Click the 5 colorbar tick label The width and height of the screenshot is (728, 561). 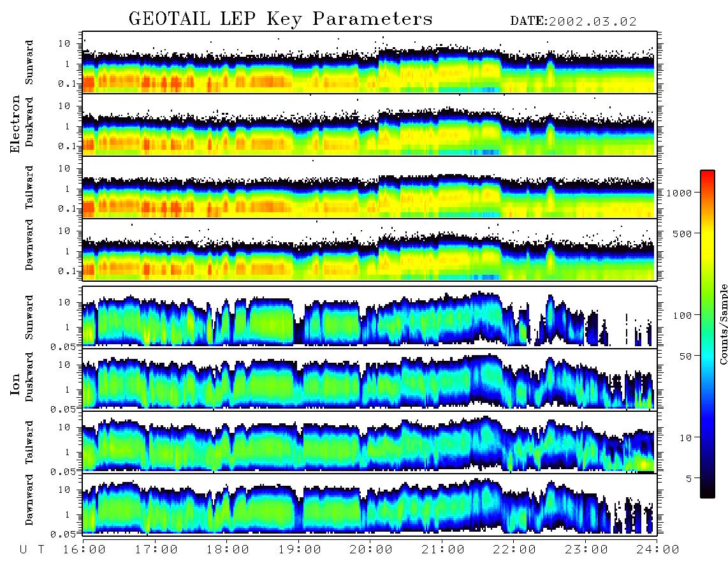click(x=689, y=478)
